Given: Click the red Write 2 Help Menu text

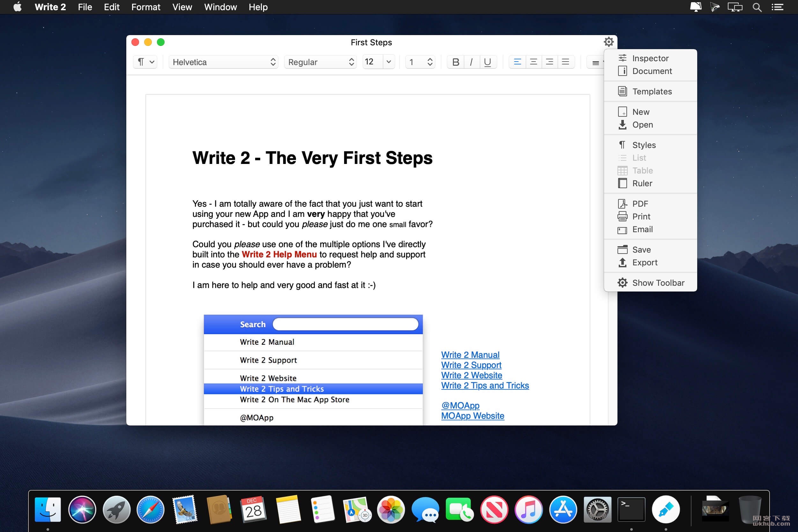Looking at the screenshot, I should pos(279,255).
